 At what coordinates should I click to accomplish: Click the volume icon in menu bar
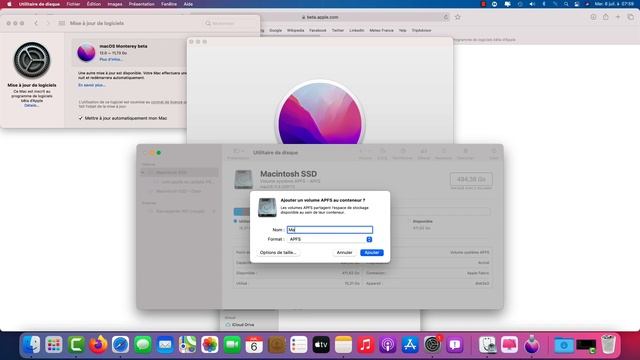click(532, 4)
